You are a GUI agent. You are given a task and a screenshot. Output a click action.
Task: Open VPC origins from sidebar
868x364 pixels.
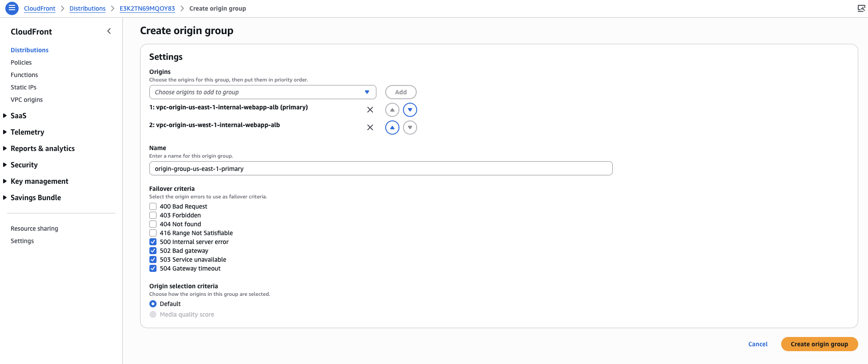click(x=27, y=100)
